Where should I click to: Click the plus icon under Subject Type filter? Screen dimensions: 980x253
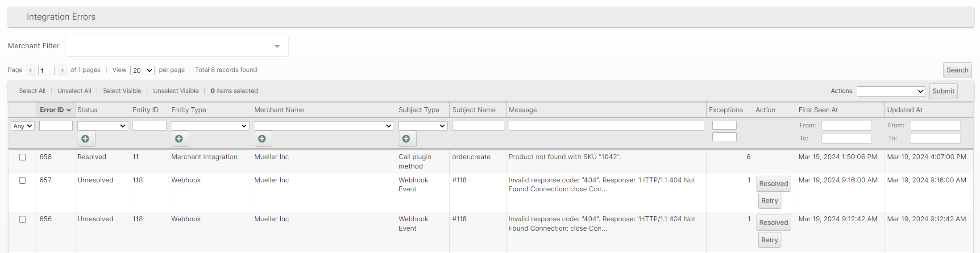click(407, 139)
